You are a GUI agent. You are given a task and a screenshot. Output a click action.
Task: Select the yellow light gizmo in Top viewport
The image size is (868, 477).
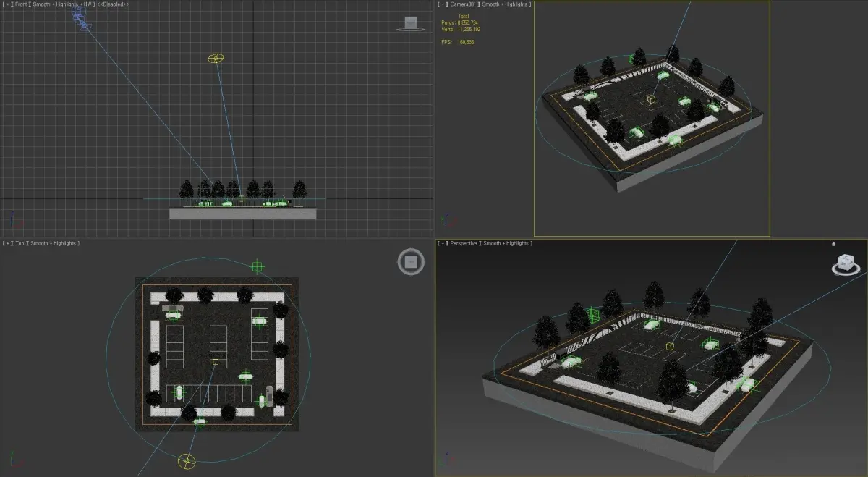pyautogui.click(x=187, y=460)
